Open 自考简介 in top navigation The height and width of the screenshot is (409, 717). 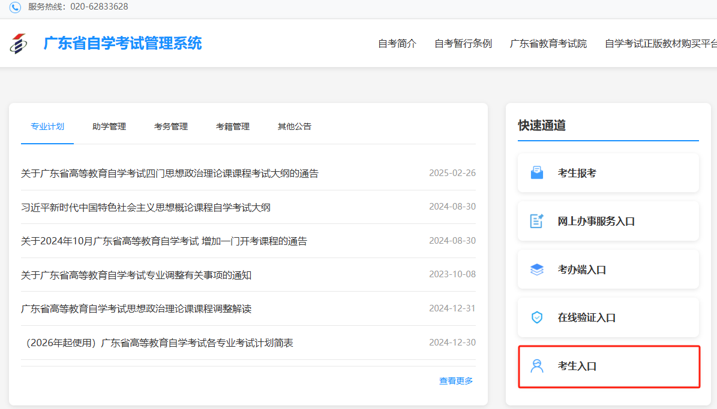[397, 44]
